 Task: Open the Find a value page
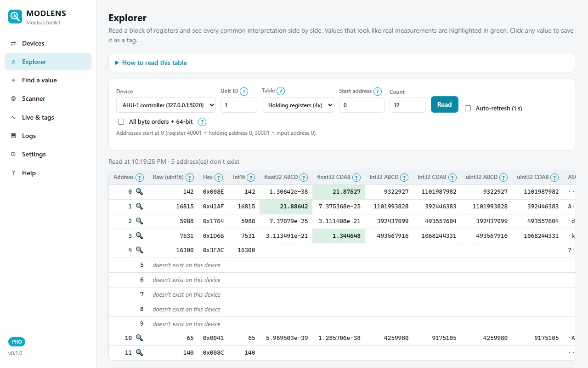48,80
